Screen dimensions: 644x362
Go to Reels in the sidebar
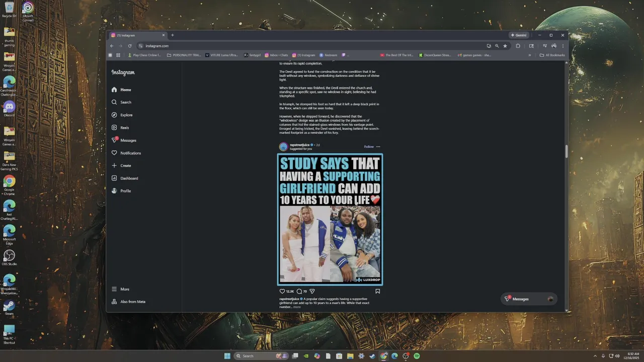(x=120, y=128)
